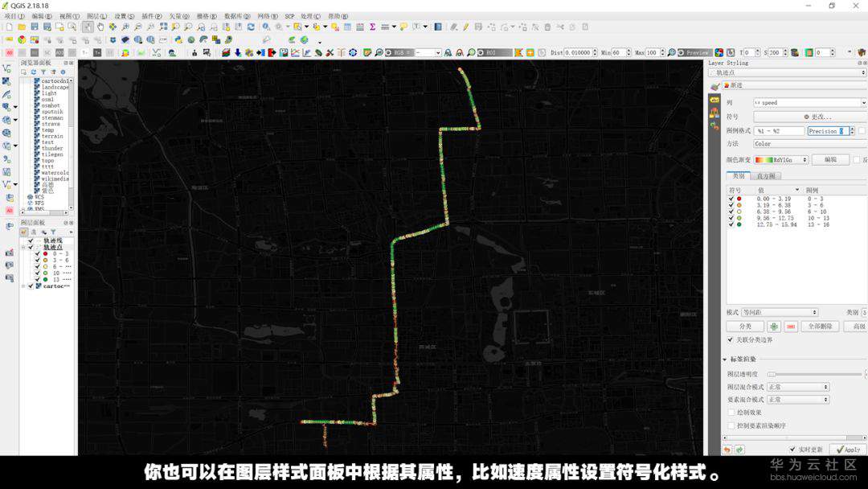Select the Pan Map hand tool
The width and height of the screenshot is (868, 489).
[100, 27]
